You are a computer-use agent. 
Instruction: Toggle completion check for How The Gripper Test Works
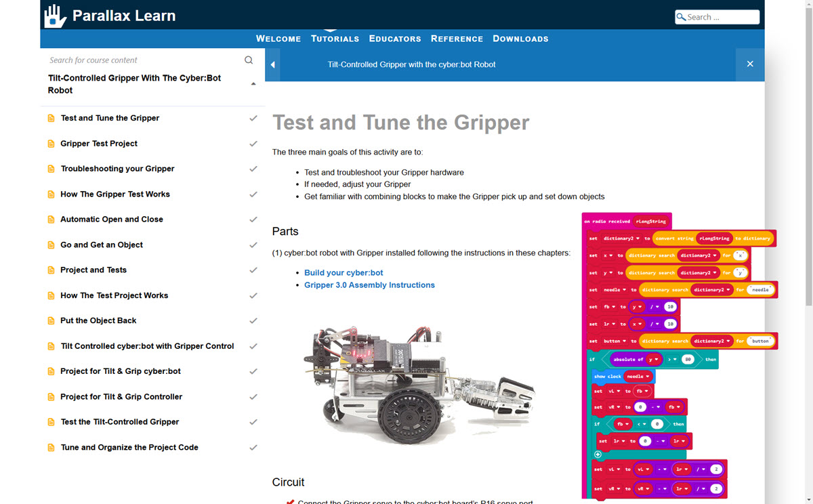pyautogui.click(x=253, y=194)
